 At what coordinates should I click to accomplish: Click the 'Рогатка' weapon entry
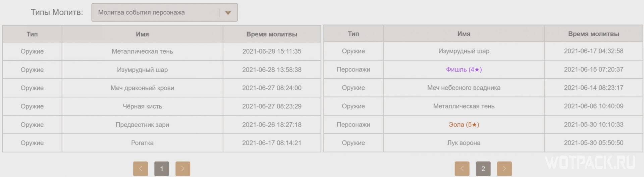tap(142, 143)
